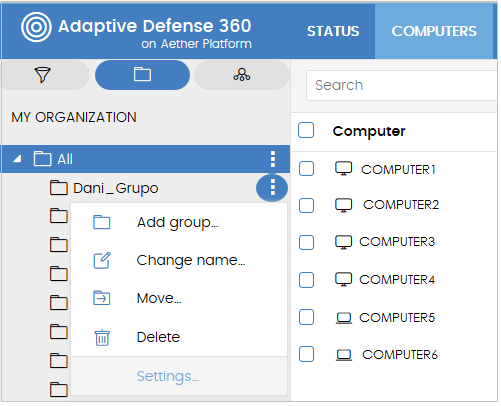
Task: Check the box for COMPUTER4
Action: 306,280
